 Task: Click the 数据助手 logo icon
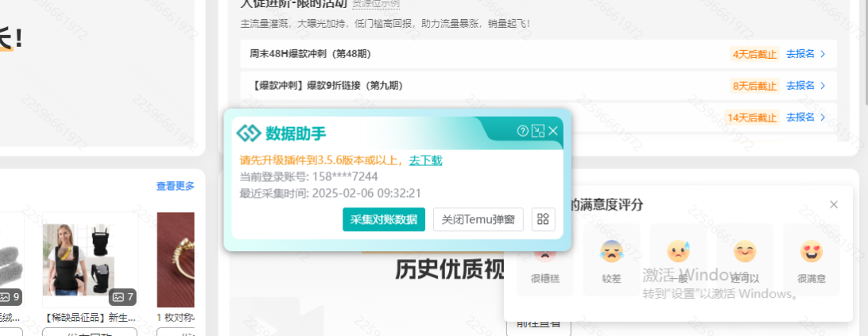coord(248,133)
